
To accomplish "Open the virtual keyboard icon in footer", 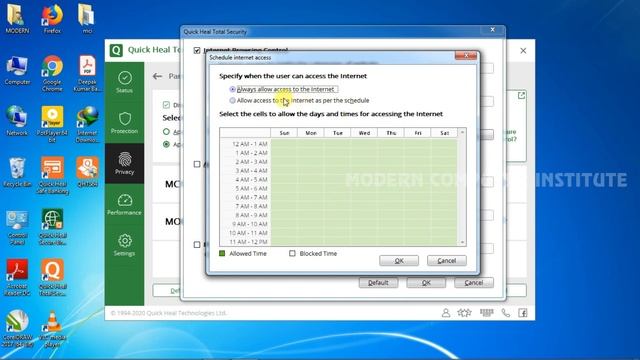I will click(487, 313).
